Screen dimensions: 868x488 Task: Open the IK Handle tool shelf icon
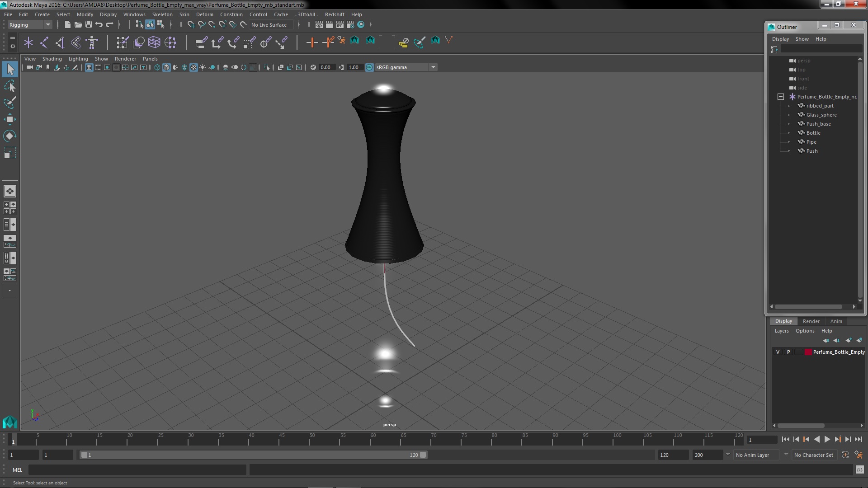pos(60,42)
